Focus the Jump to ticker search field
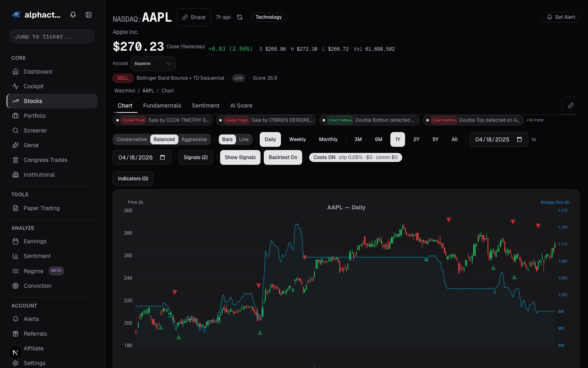Screen dimensions: 588x368 point(52,36)
